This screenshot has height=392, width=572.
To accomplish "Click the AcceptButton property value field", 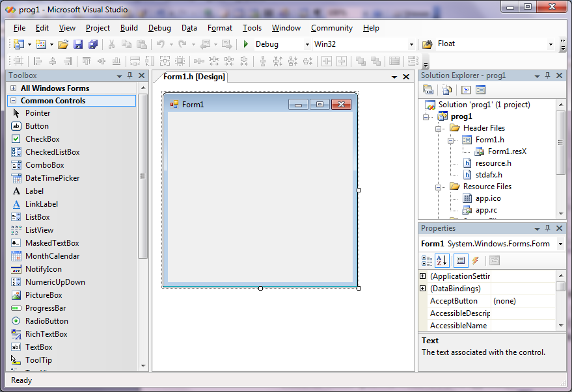I will pos(523,301).
